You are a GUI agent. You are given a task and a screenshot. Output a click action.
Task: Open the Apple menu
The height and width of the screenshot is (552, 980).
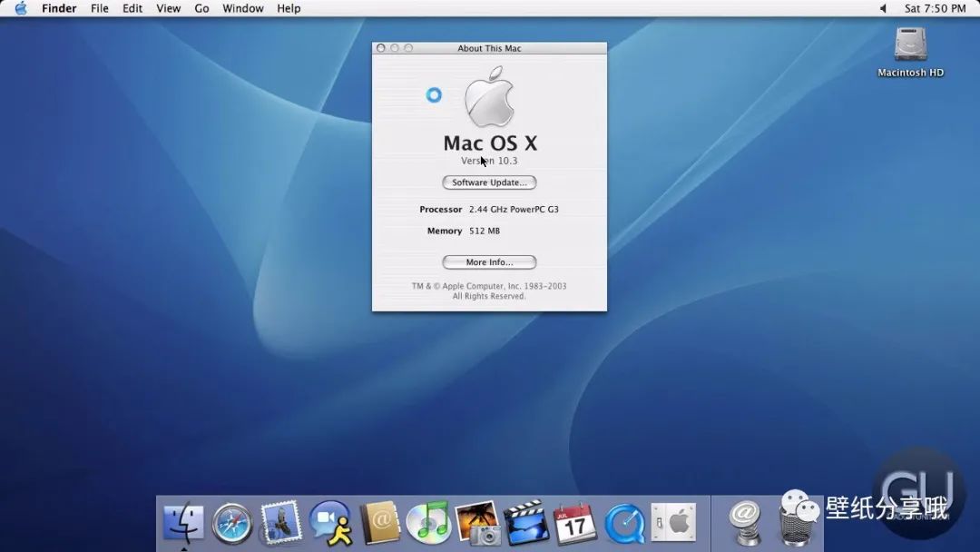pyautogui.click(x=21, y=8)
